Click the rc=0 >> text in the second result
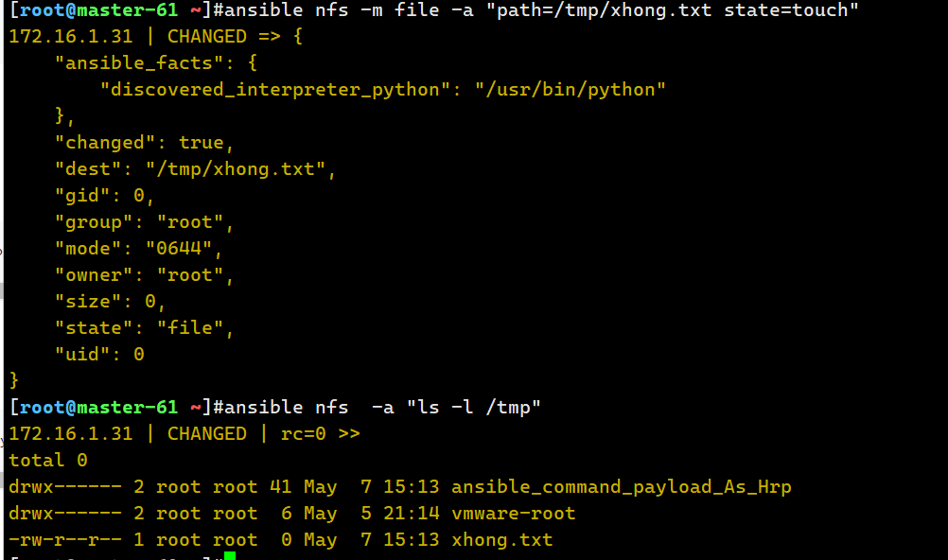 [x=320, y=434]
